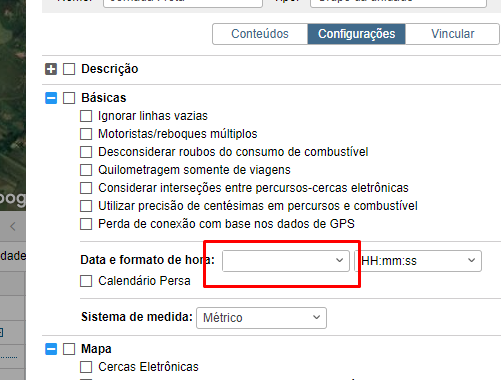The image size is (501, 380).
Task: Check Cercas Eletrônicas under Mapa
Action: (86, 367)
